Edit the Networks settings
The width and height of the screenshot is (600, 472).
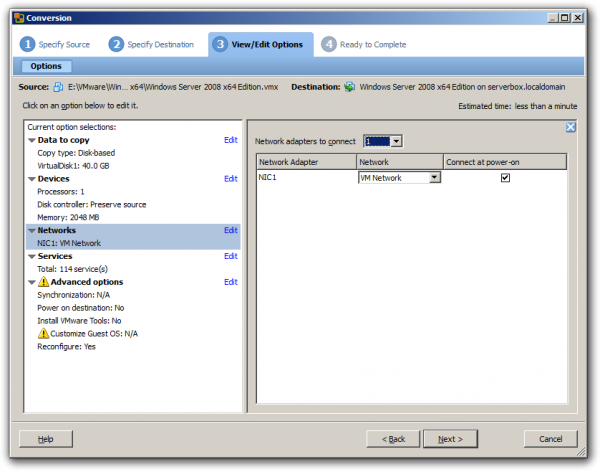click(231, 230)
